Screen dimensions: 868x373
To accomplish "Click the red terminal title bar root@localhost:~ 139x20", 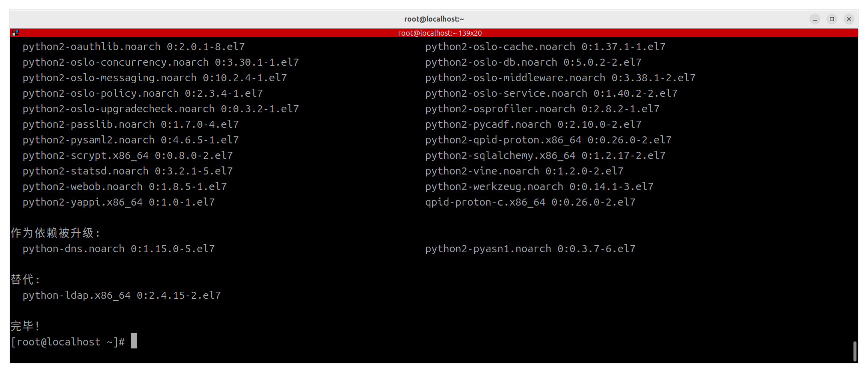I will (434, 33).
